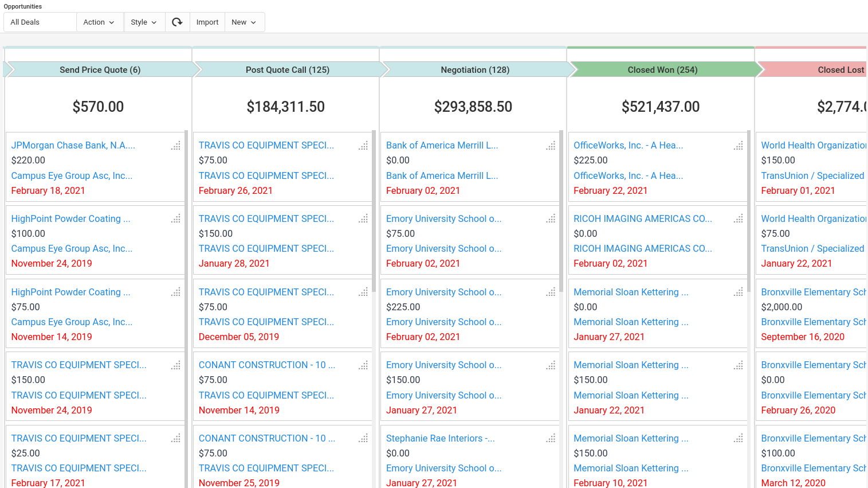Open JPMorgan Chase Bank, N.A. deal link

pos(73,146)
